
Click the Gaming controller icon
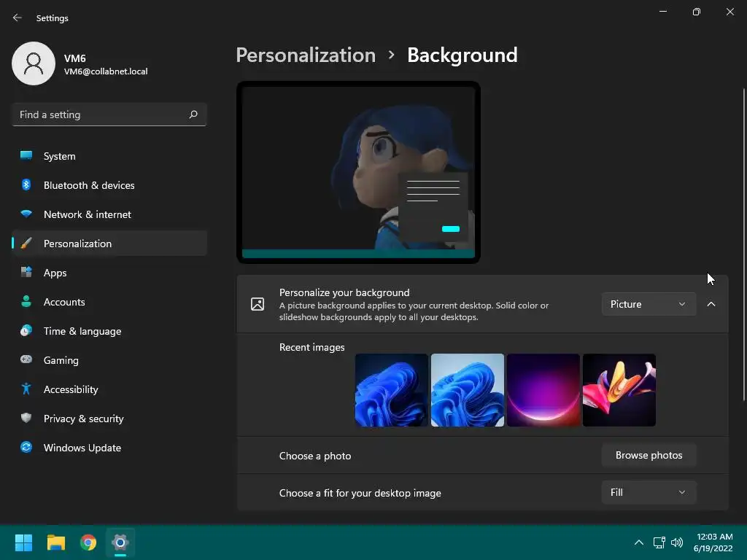[26, 359]
